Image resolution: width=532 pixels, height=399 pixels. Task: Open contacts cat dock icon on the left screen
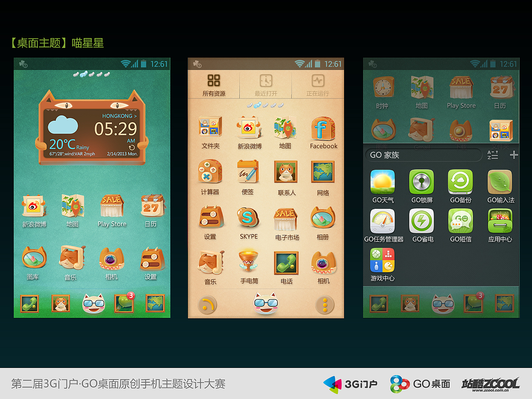[x=60, y=304]
